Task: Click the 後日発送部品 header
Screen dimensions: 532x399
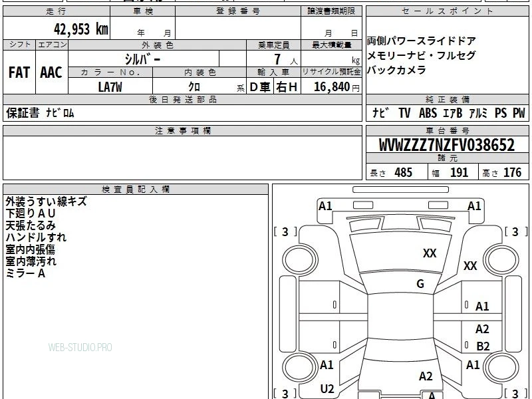Action: 182,99
